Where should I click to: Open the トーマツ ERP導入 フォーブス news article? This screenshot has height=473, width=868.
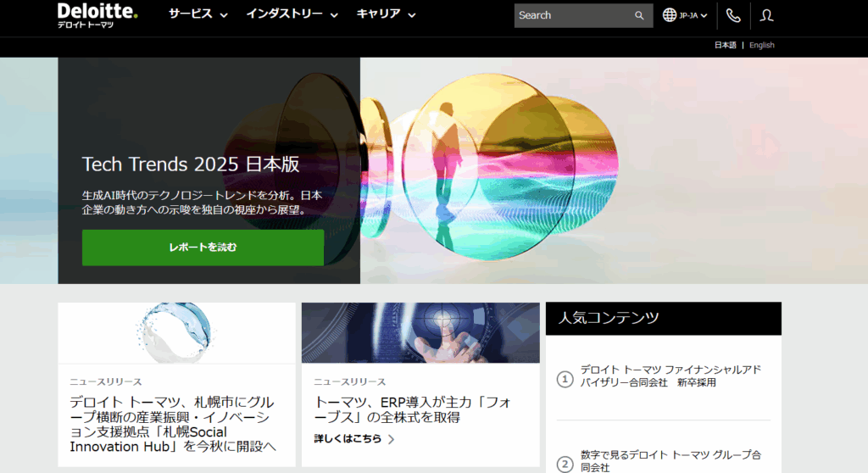413,409
